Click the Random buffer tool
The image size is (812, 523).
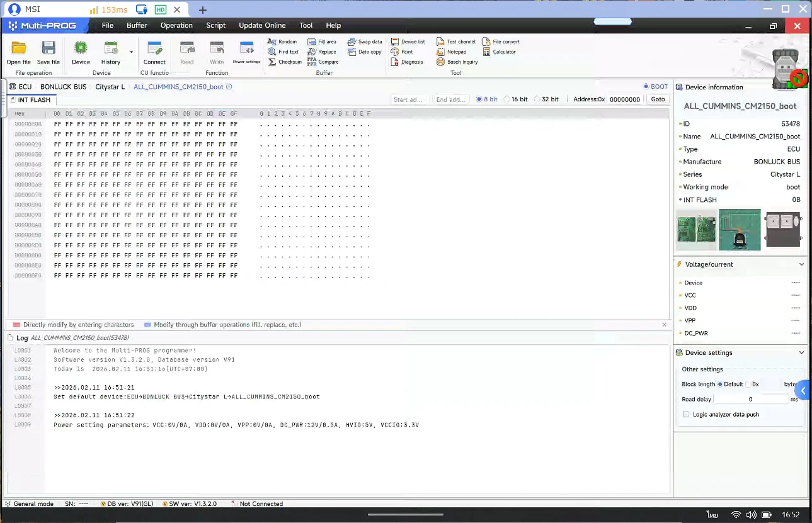click(282, 42)
